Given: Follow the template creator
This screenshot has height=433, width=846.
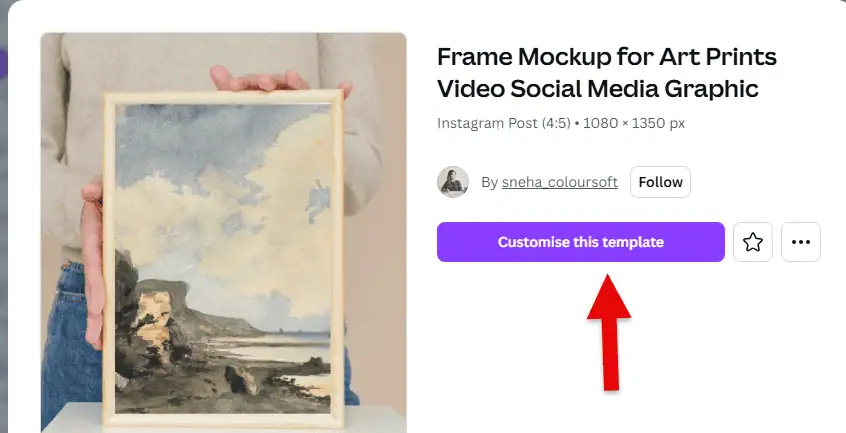Looking at the screenshot, I should [660, 182].
